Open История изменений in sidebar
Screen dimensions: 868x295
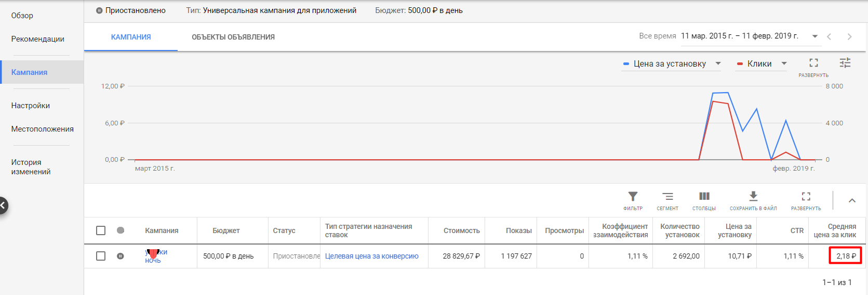pos(31,167)
